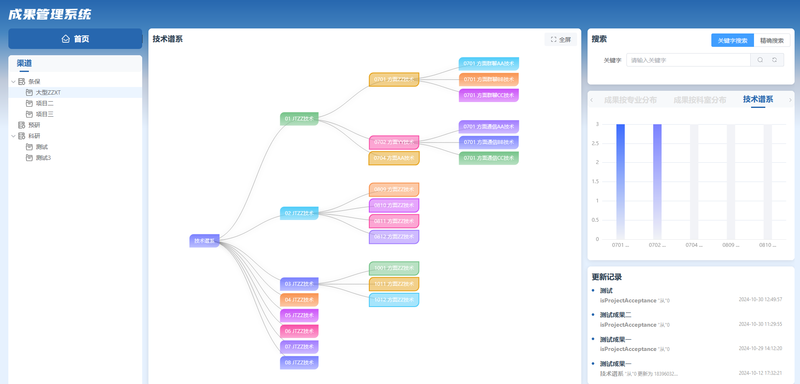Click the reset refresh icon beside search

pyautogui.click(x=774, y=60)
